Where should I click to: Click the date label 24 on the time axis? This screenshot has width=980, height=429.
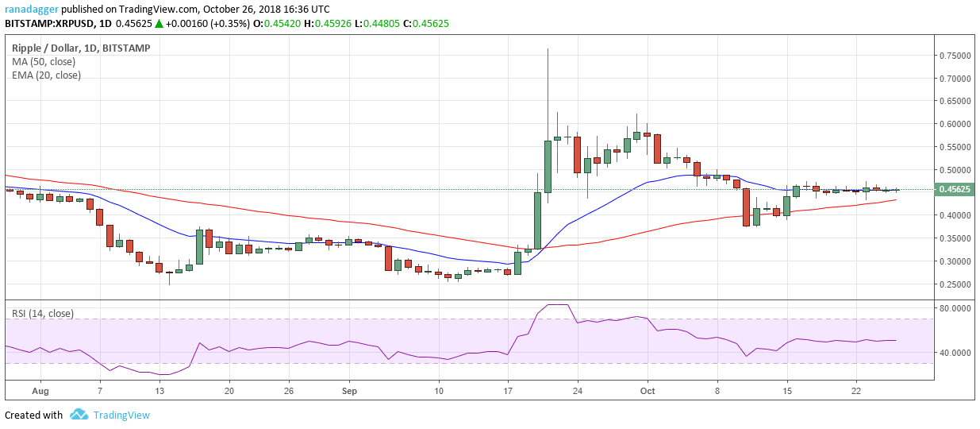pos(578,392)
